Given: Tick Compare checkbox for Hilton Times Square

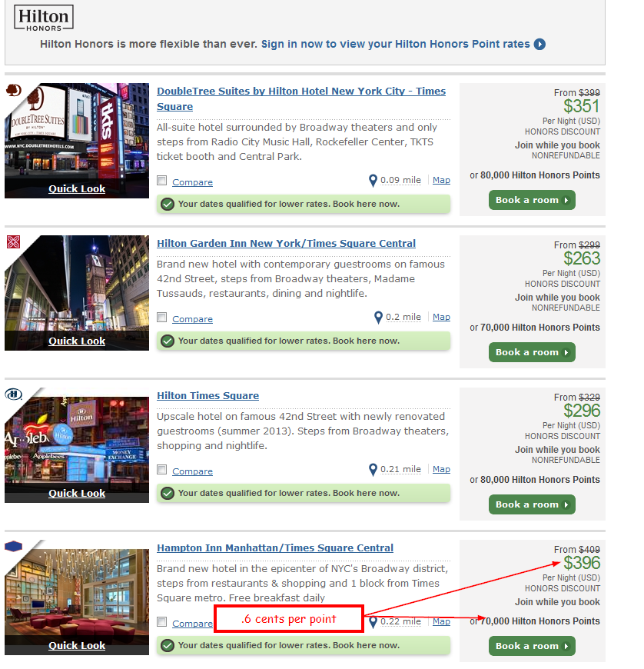Looking at the screenshot, I should click(161, 470).
